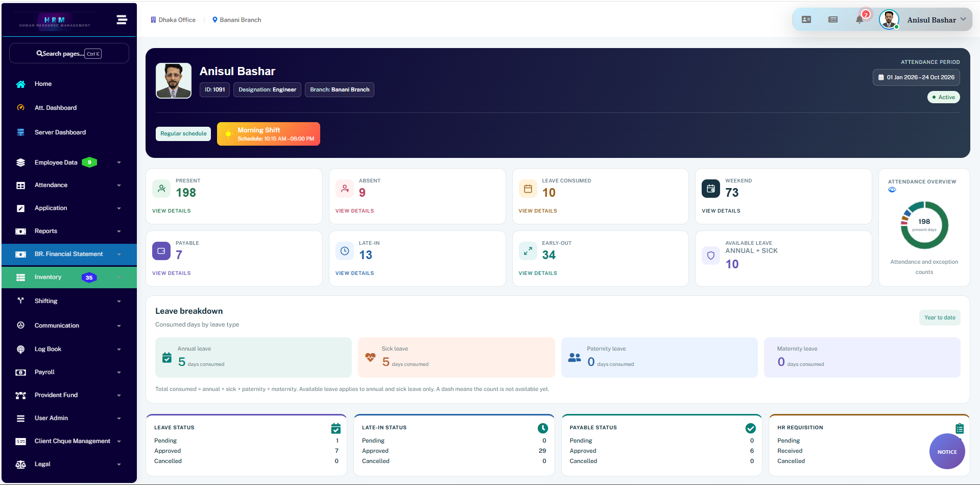980x485 pixels.
Task: Click the Payable wallet icon
Action: click(x=161, y=251)
